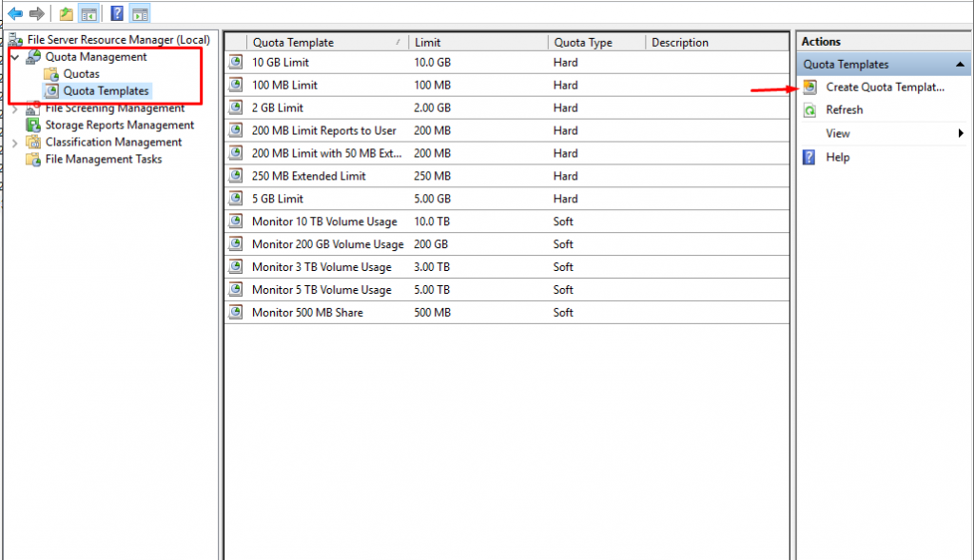Click the Up One Level folder icon
The width and height of the screenshot is (974, 560).
pos(66,13)
